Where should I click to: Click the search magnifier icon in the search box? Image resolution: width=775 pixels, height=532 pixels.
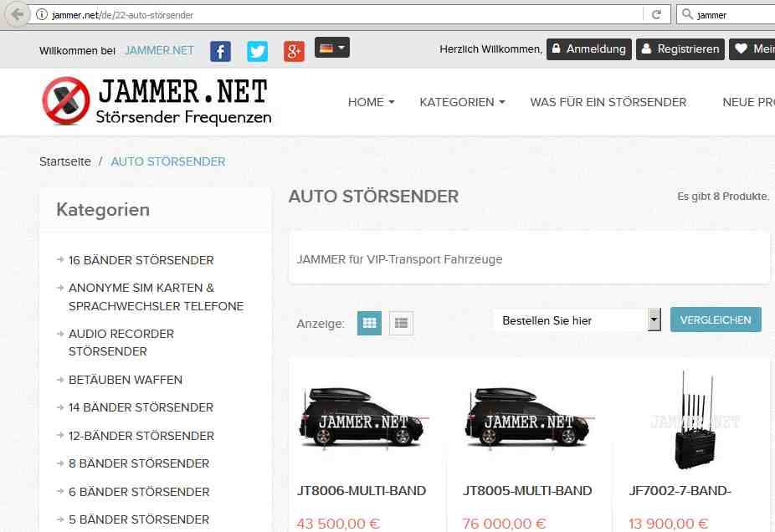click(x=687, y=15)
